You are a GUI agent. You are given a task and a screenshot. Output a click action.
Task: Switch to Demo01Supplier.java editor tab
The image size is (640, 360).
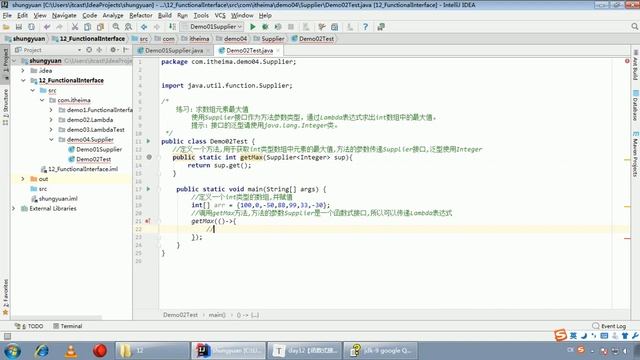click(x=174, y=51)
